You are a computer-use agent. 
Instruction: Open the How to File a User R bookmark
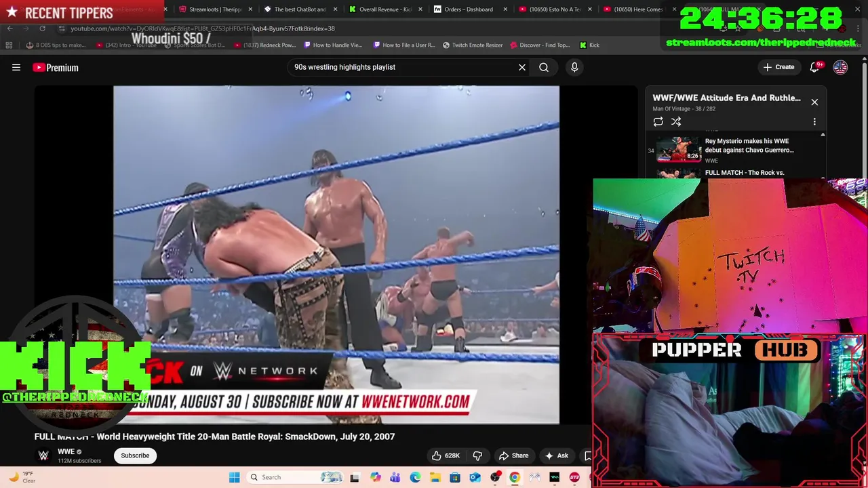404,45
